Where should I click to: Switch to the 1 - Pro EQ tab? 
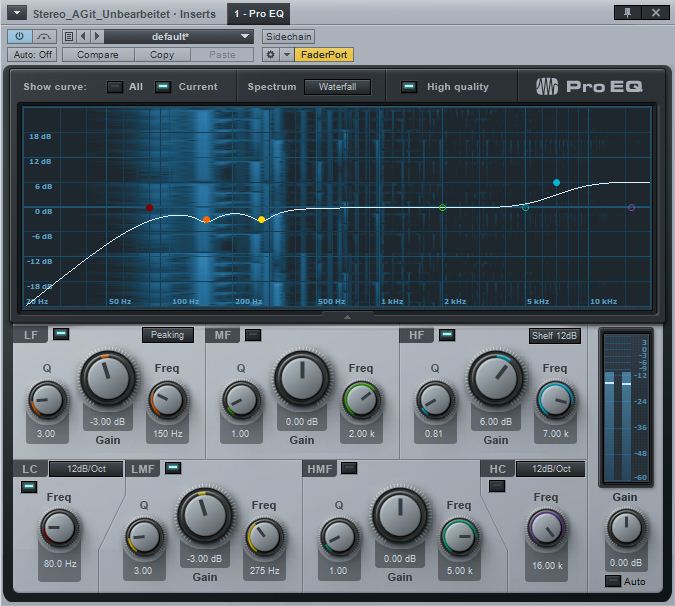click(x=259, y=14)
